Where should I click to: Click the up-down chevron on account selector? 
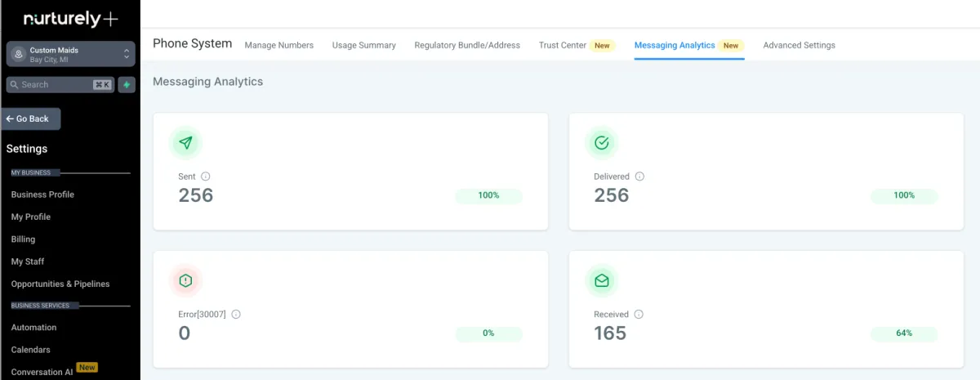[x=126, y=55]
